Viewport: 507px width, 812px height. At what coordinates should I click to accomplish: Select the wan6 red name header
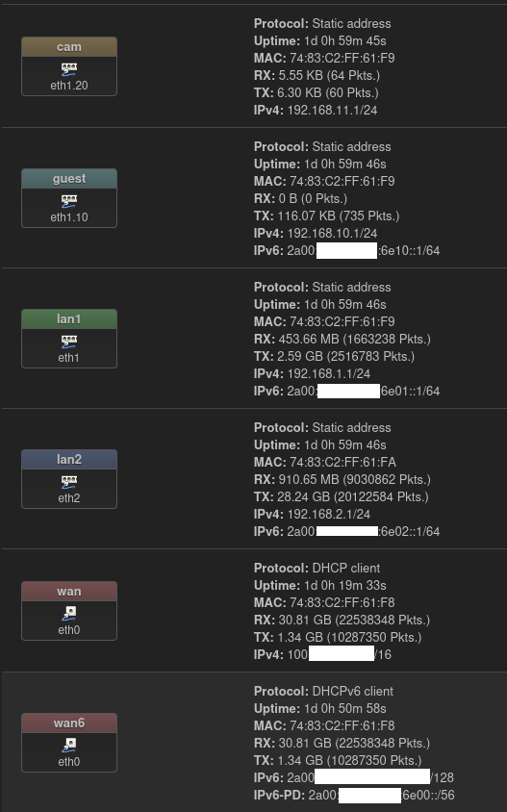tap(69, 723)
